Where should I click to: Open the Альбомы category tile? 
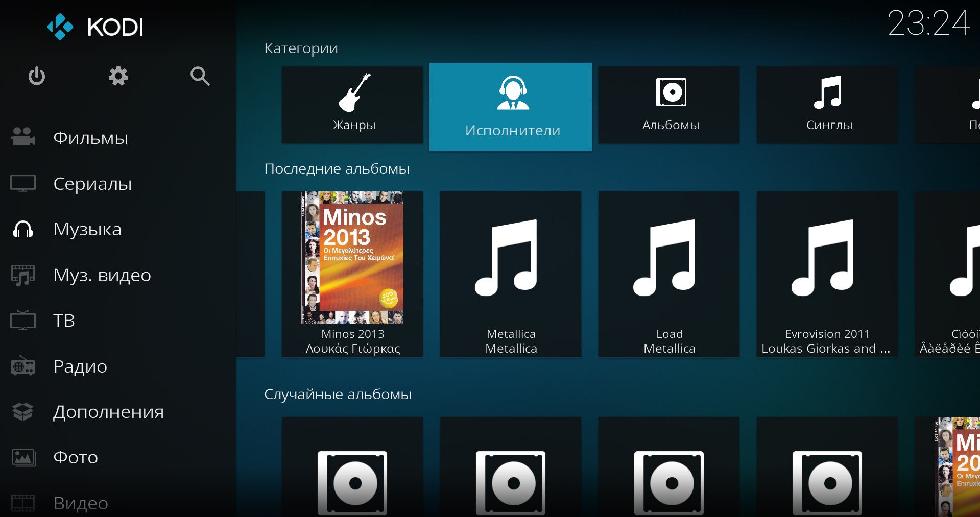(669, 105)
